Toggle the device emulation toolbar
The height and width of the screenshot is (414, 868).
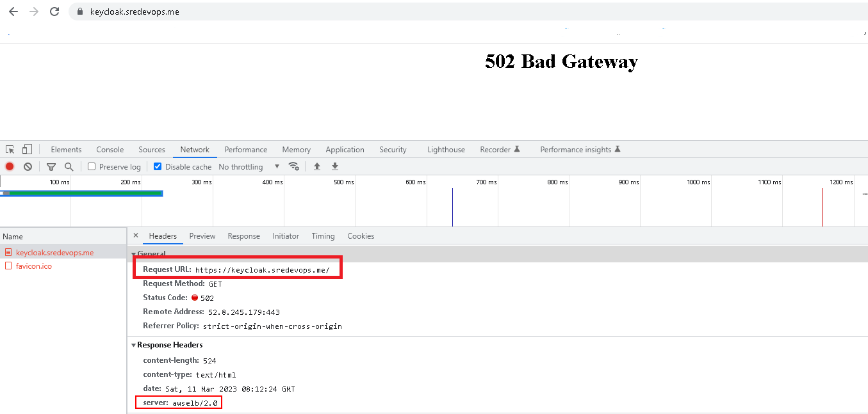pos(26,148)
